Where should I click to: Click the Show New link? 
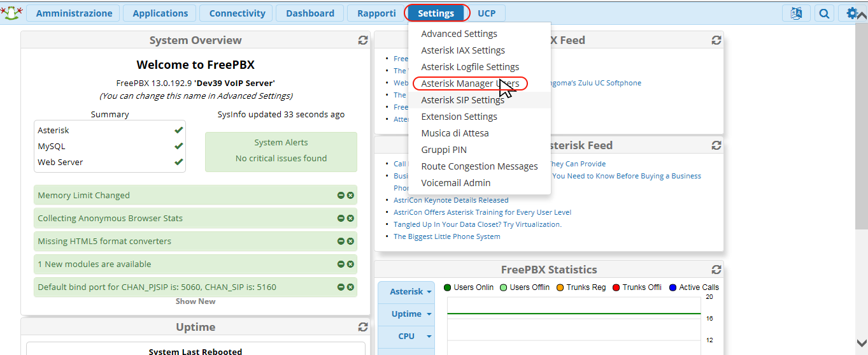click(x=196, y=301)
